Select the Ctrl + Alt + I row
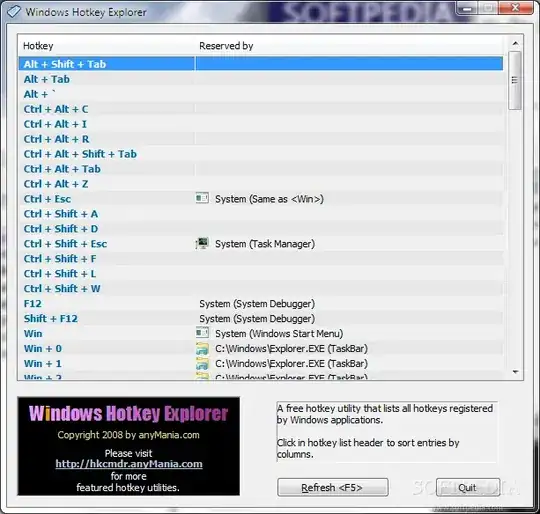This screenshot has width=540, height=514. (261, 124)
